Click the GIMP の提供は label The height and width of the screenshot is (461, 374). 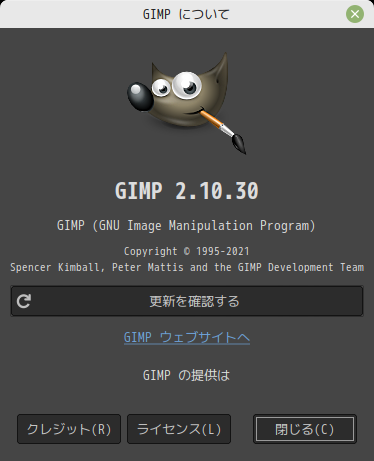186,375
